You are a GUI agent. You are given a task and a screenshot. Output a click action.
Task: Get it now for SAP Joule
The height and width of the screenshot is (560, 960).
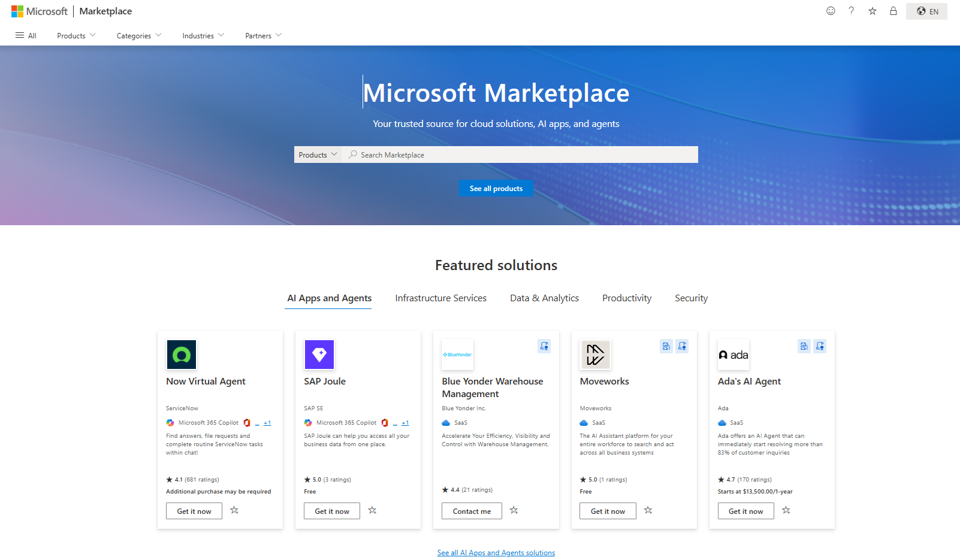pos(332,511)
